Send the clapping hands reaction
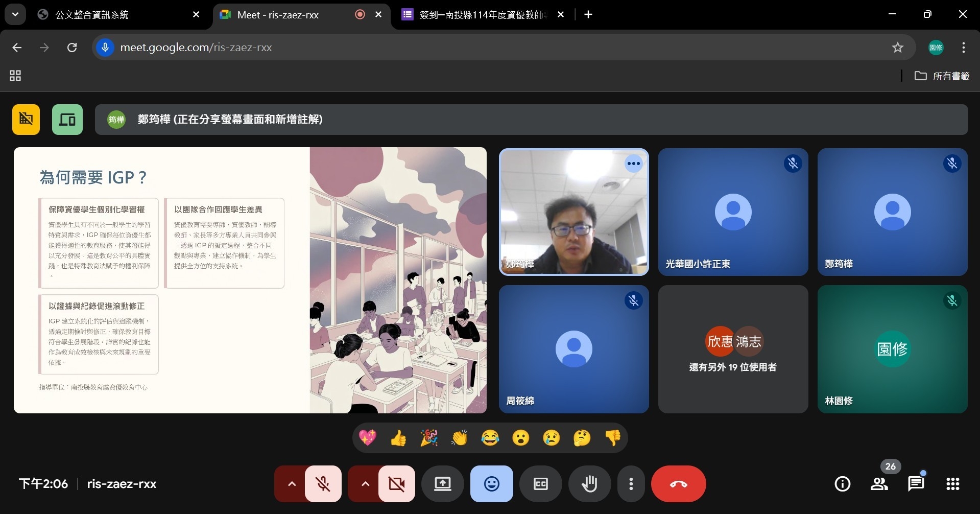This screenshot has height=514, width=980. 459,438
